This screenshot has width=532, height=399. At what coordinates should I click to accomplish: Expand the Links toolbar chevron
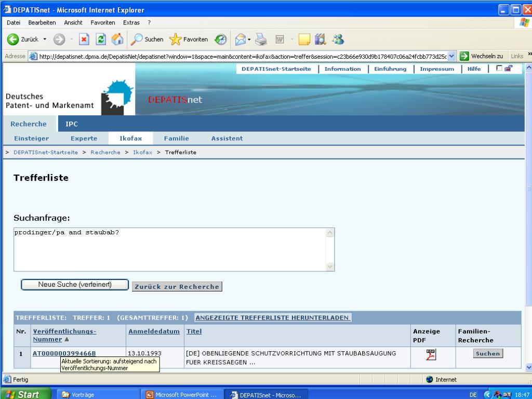coord(529,54)
